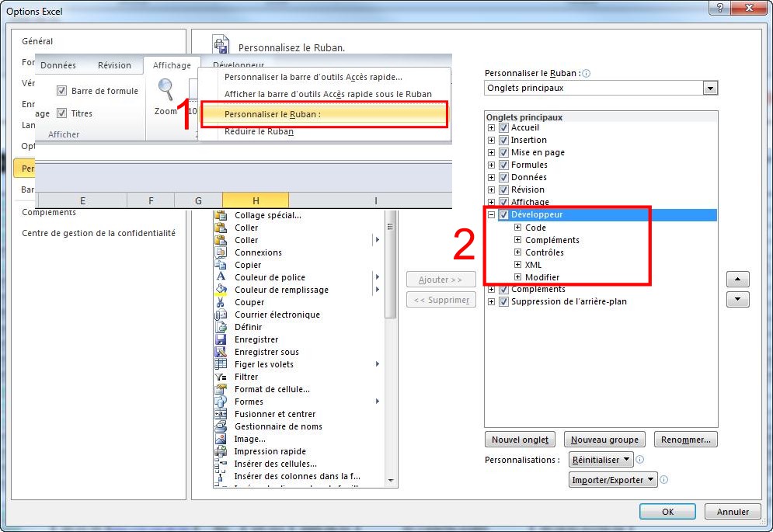Viewport: 773px width, 532px height.
Task: Toggle the Barre de formule checkbox
Action: [61, 91]
